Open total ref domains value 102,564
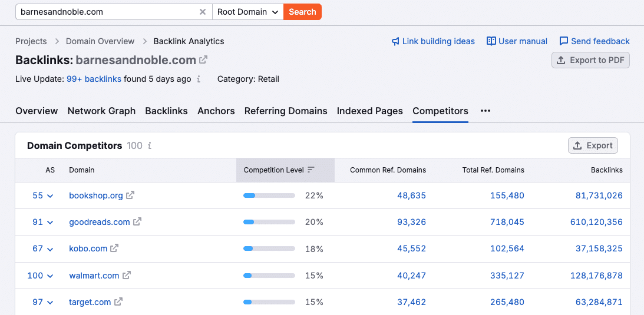644x315 pixels. tap(507, 248)
